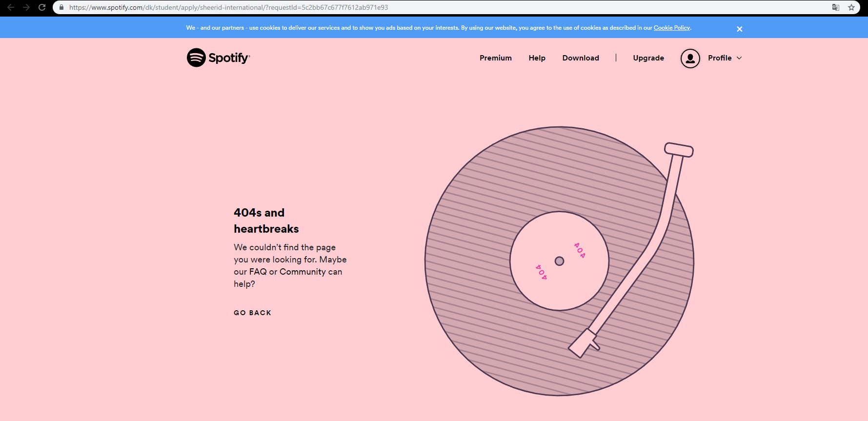Click the 404 vinyl record illustration

coord(559,261)
